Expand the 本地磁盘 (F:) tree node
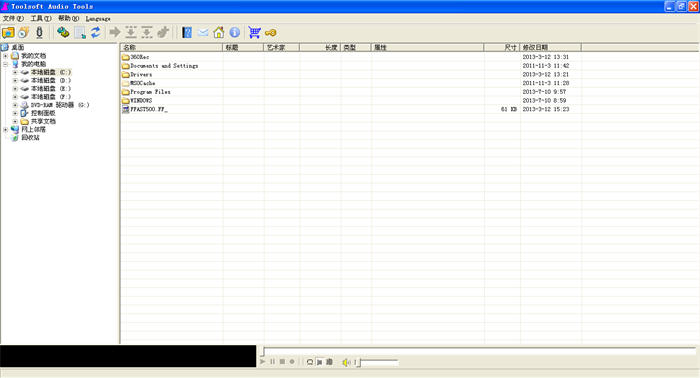The height and width of the screenshot is (378, 700). pyautogui.click(x=15, y=97)
